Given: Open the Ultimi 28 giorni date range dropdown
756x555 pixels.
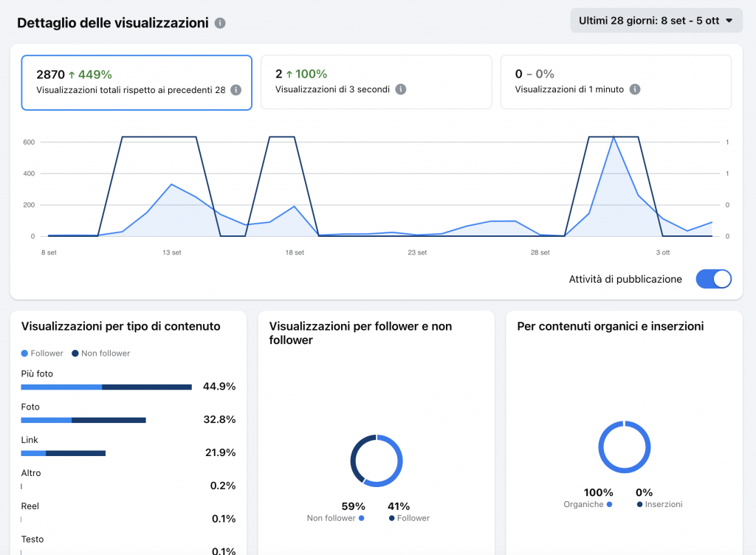Looking at the screenshot, I should pyautogui.click(x=656, y=21).
